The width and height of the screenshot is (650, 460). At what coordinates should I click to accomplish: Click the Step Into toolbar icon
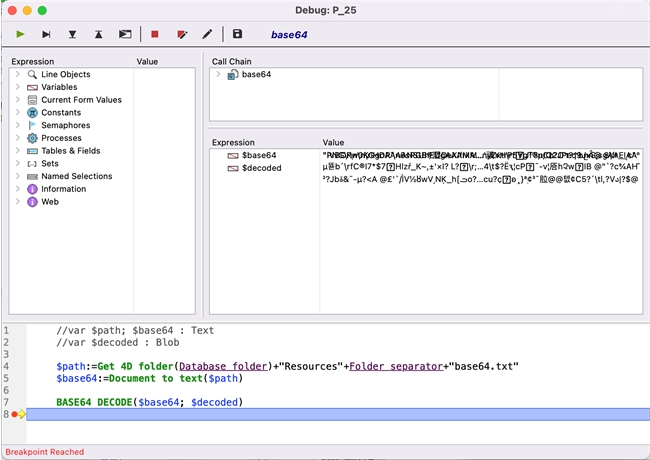(72, 34)
